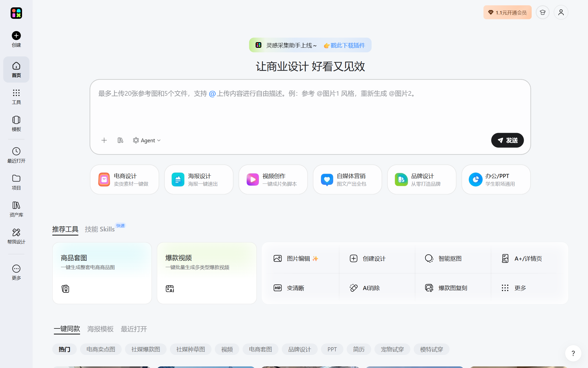Switch to the 最近打开 tab below the tools
The width and height of the screenshot is (588, 368).
click(134, 329)
